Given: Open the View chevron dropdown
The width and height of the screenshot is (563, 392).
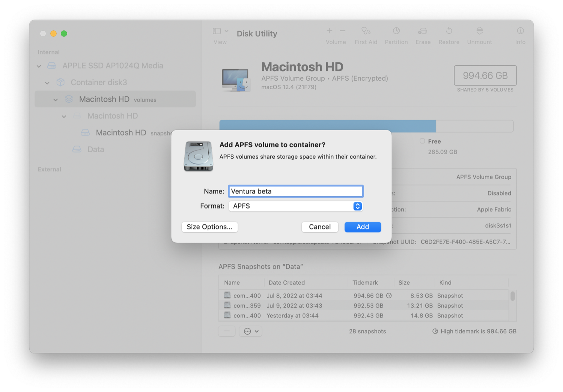Looking at the screenshot, I should pyautogui.click(x=227, y=31).
